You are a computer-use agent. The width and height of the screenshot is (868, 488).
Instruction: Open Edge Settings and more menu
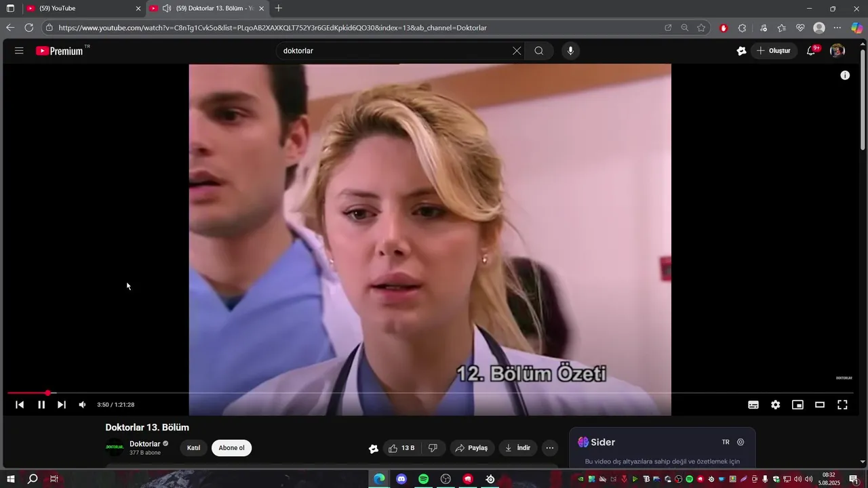(837, 28)
